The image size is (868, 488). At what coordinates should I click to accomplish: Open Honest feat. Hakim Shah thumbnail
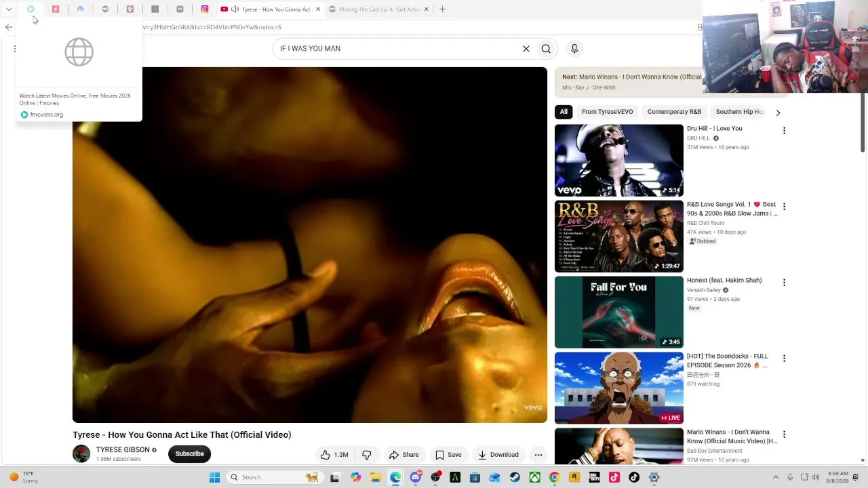point(619,312)
